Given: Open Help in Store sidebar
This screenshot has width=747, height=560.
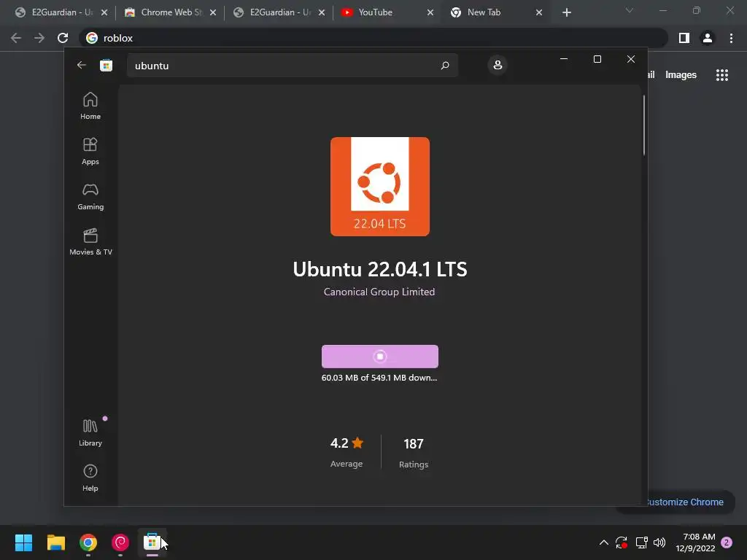Looking at the screenshot, I should [x=90, y=478].
